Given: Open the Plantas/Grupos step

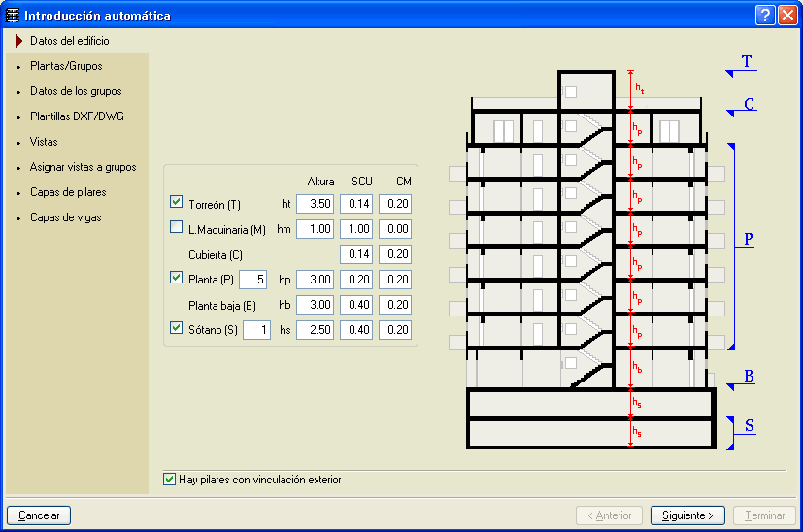Looking at the screenshot, I should coord(66,66).
